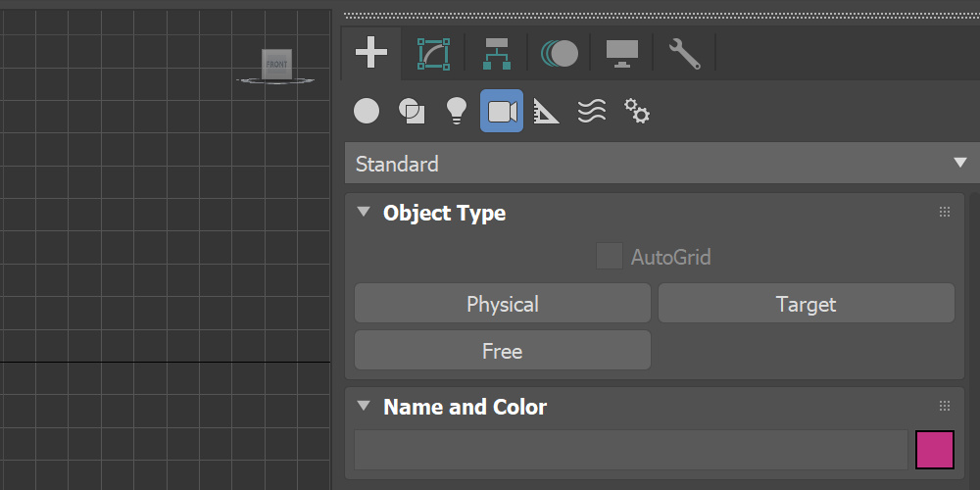Open the magenta object color swatch

coord(935,450)
